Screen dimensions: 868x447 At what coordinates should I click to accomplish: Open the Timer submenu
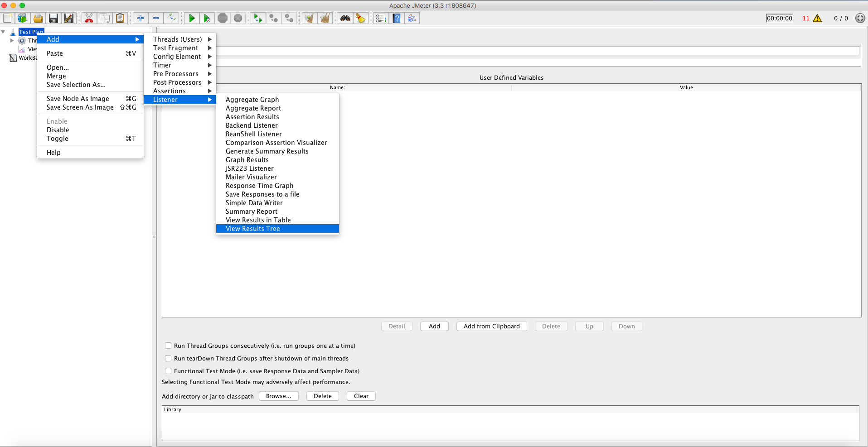[x=180, y=65]
